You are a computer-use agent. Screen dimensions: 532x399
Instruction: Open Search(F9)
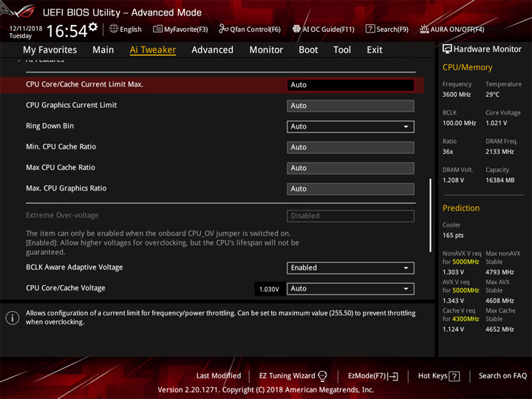click(387, 29)
